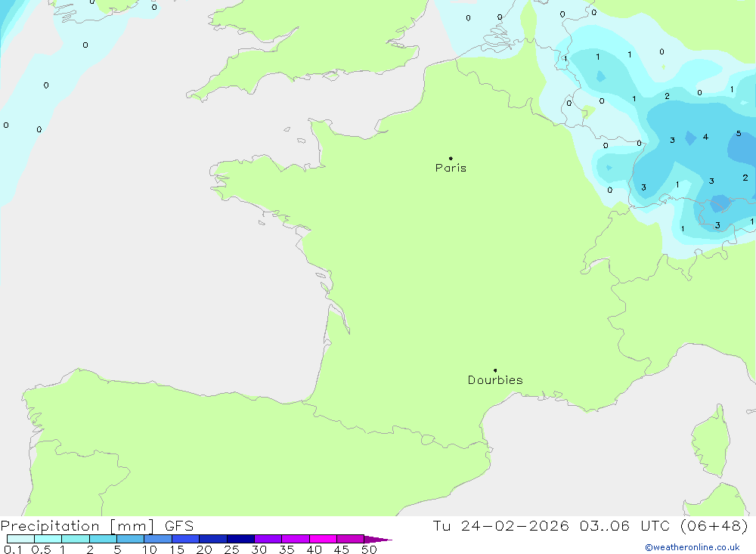The width and height of the screenshot is (756, 554).
Task: Pick the 1–2 mm legend swatch
Action: tap(76, 539)
